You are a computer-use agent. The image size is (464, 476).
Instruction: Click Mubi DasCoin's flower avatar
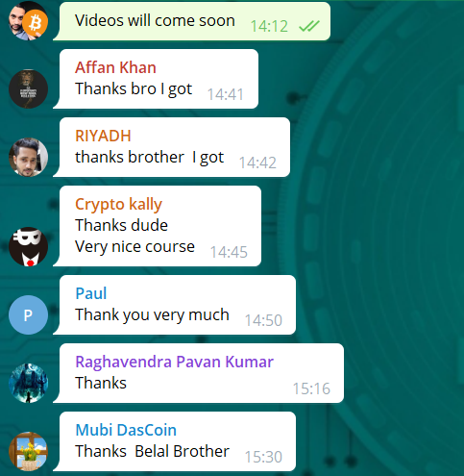click(28, 452)
